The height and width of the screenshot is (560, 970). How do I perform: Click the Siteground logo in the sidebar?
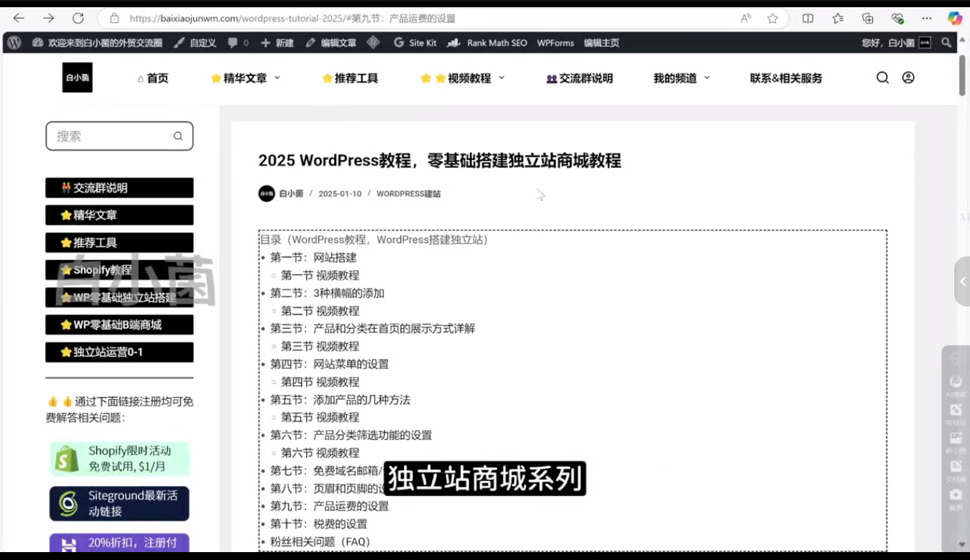(67, 503)
